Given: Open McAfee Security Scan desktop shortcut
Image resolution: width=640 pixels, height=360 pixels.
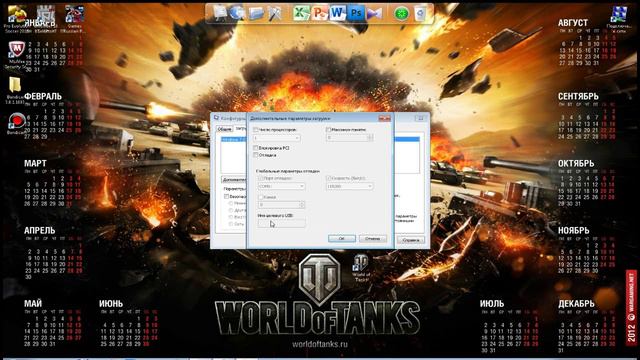Looking at the screenshot, I should tap(16, 54).
